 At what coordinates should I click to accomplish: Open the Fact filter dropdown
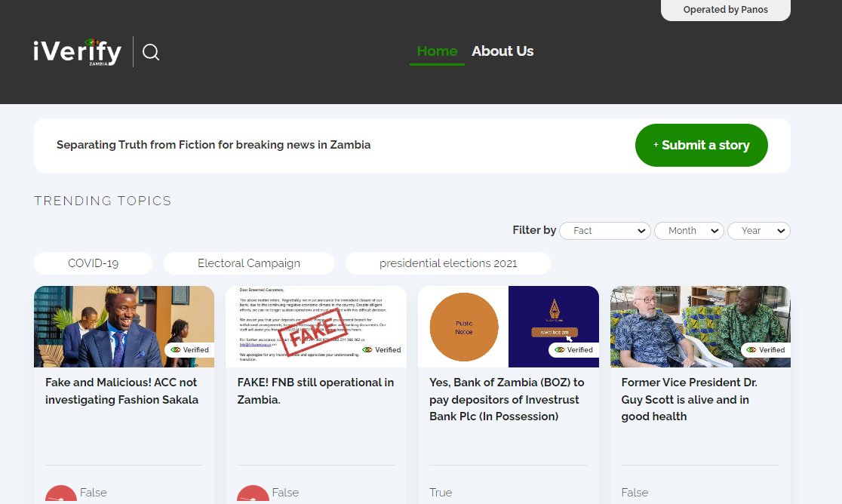(x=605, y=231)
